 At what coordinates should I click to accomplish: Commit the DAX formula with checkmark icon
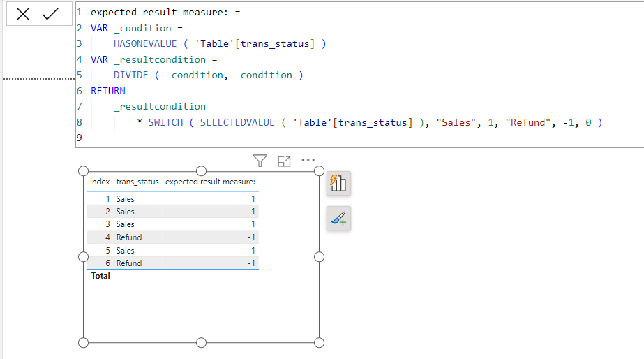[x=50, y=14]
